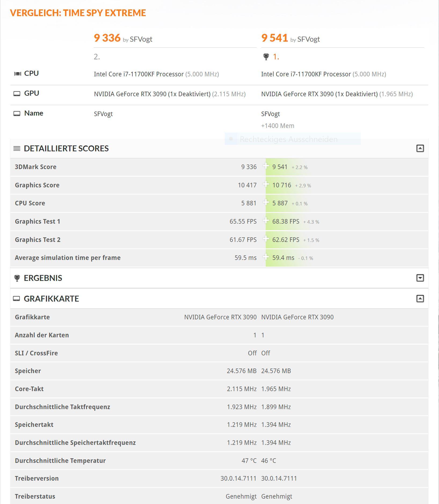Click the Grafikkarte section header
The image size is (439, 504).
pyautogui.click(x=51, y=299)
